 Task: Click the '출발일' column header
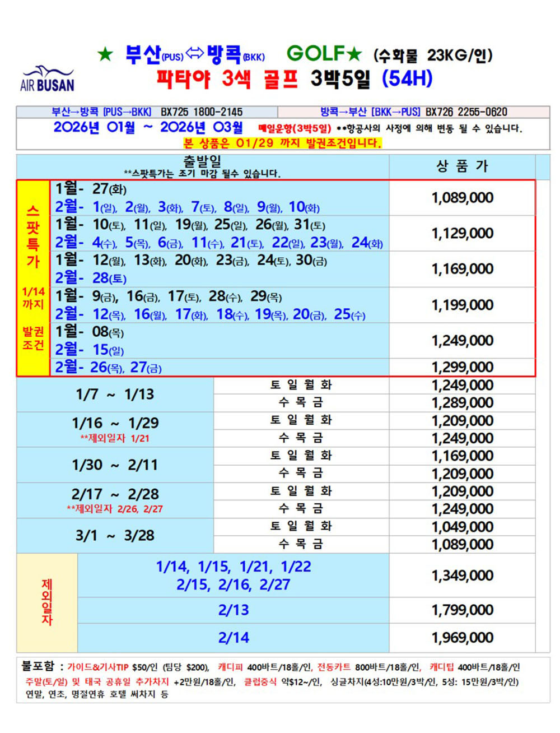pyautogui.click(x=202, y=161)
